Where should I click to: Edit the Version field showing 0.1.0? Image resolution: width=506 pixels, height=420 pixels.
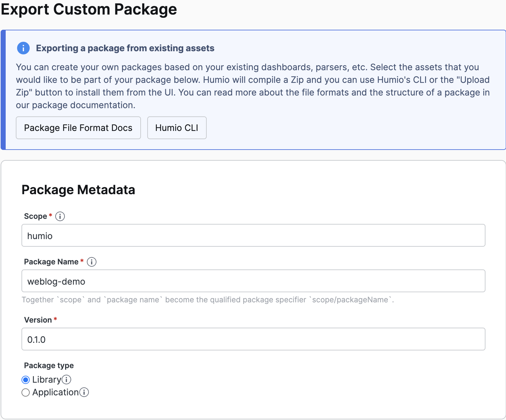pyautogui.click(x=253, y=339)
